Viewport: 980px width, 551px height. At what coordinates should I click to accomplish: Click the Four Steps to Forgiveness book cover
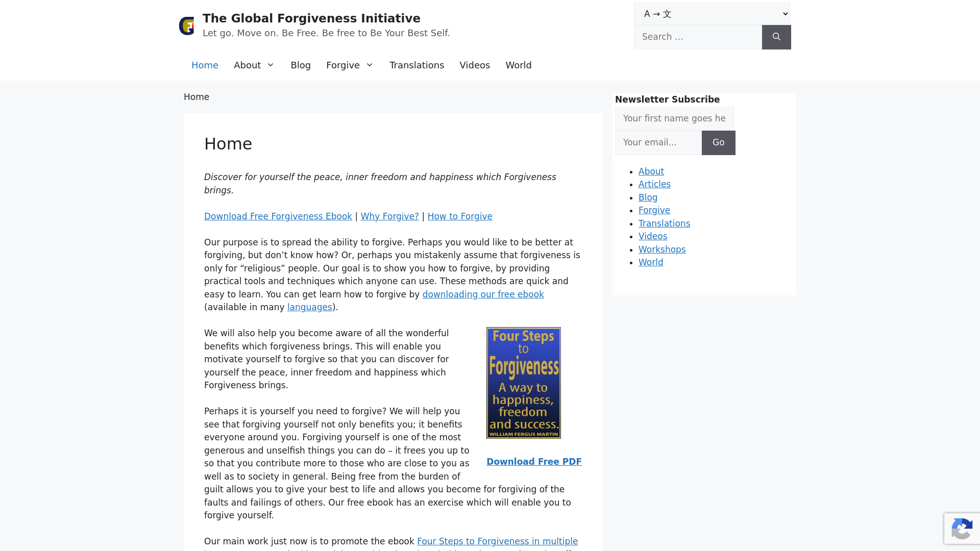point(523,383)
